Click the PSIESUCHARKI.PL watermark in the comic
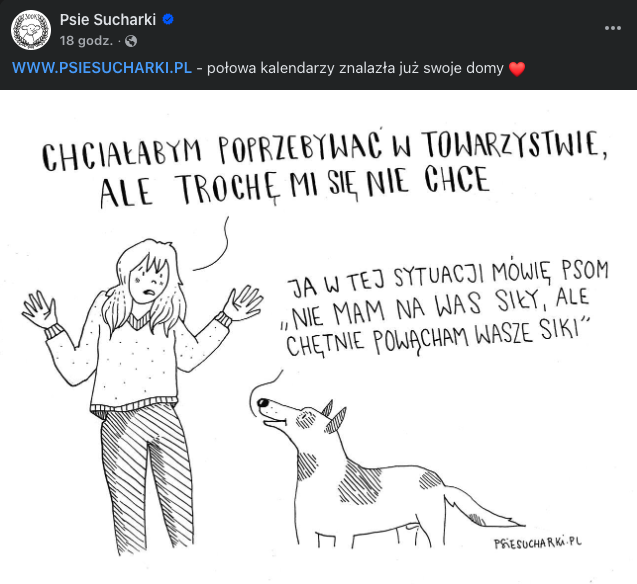Screen dimensions: 637x584 pyautogui.click(x=538, y=541)
